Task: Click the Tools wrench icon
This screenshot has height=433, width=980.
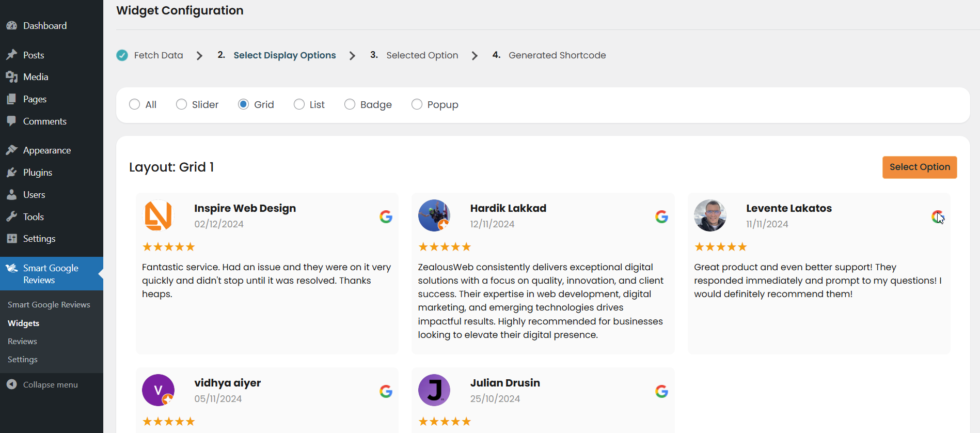Action: [11, 217]
